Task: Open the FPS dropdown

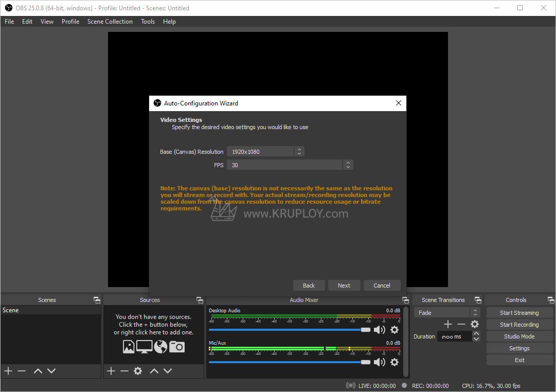Action: click(x=348, y=165)
